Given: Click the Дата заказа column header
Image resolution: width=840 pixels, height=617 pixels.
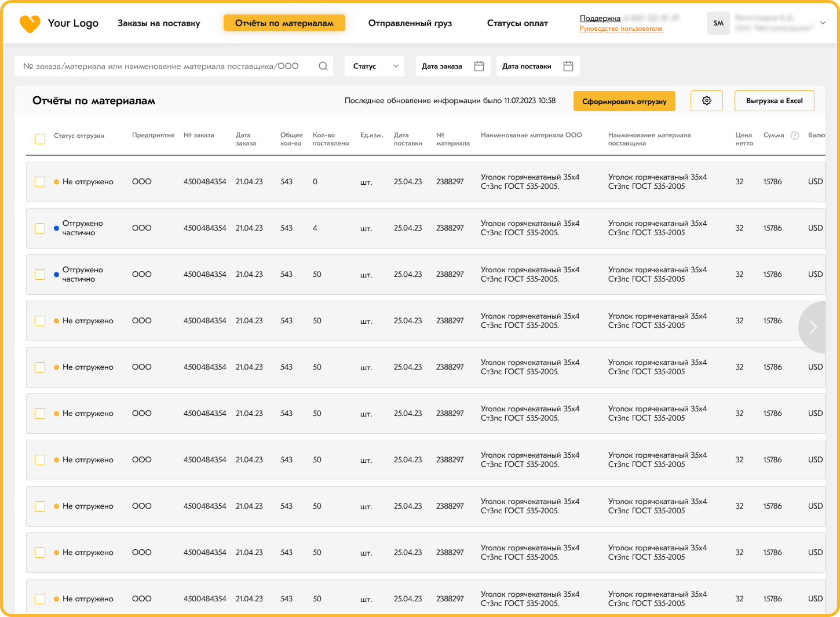Looking at the screenshot, I should point(246,139).
